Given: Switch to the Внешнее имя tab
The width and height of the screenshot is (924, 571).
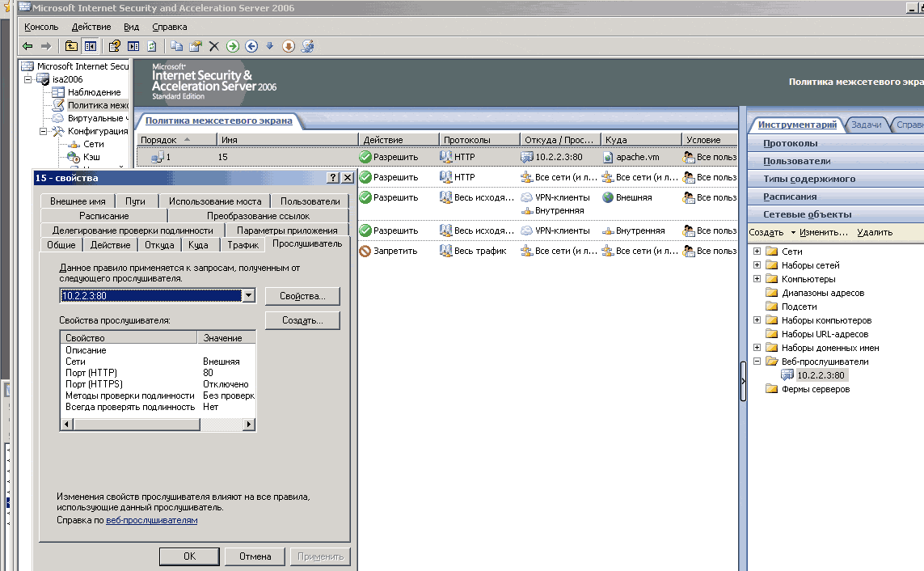Looking at the screenshot, I should [78, 201].
